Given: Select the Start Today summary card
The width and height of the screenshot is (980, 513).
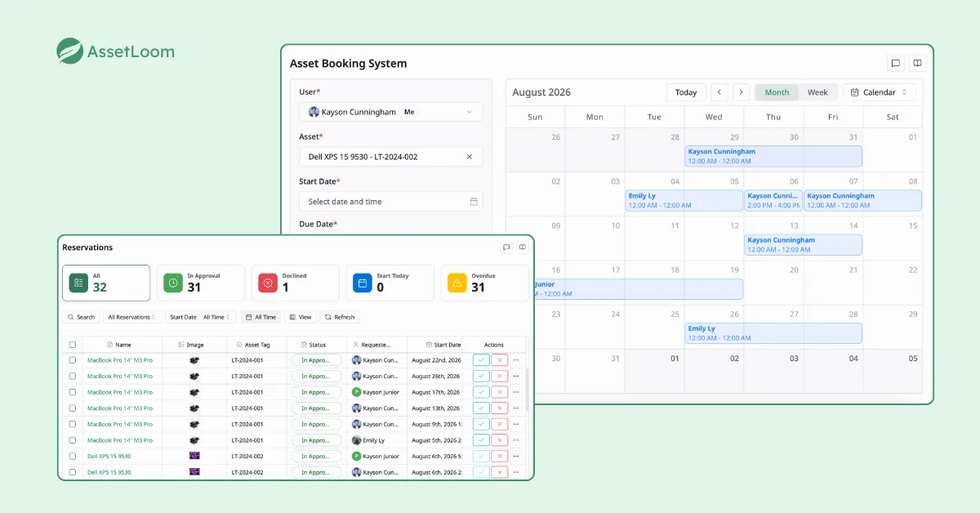Looking at the screenshot, I should point(390,283).
